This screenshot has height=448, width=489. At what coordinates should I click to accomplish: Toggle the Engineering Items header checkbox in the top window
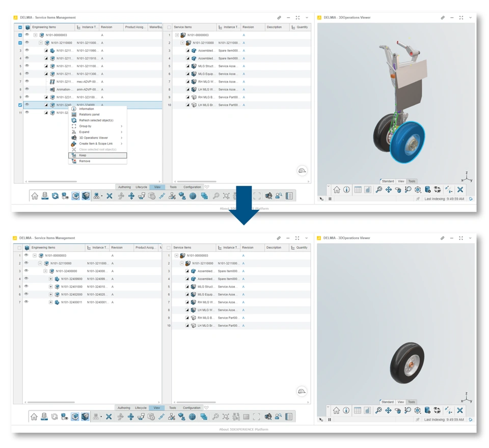(20, 27)
